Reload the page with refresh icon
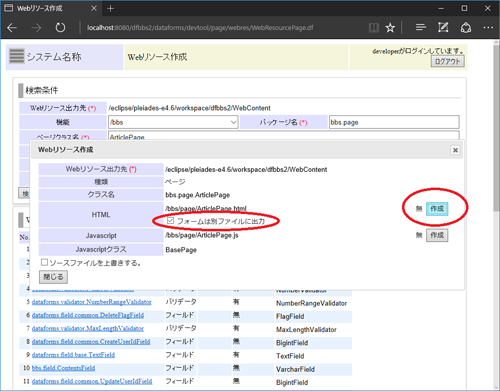This screenshot has width=500, height=391. [60, 28]
